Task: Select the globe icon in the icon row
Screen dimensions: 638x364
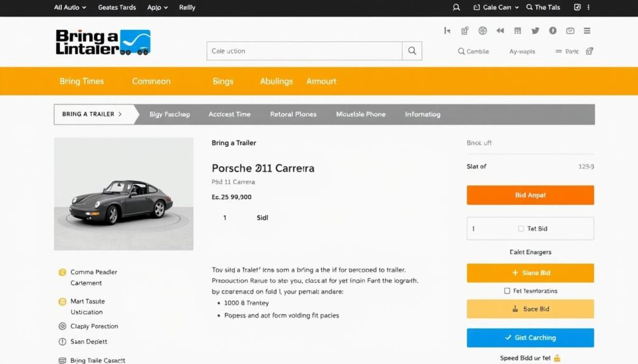Action: point(482,30)
